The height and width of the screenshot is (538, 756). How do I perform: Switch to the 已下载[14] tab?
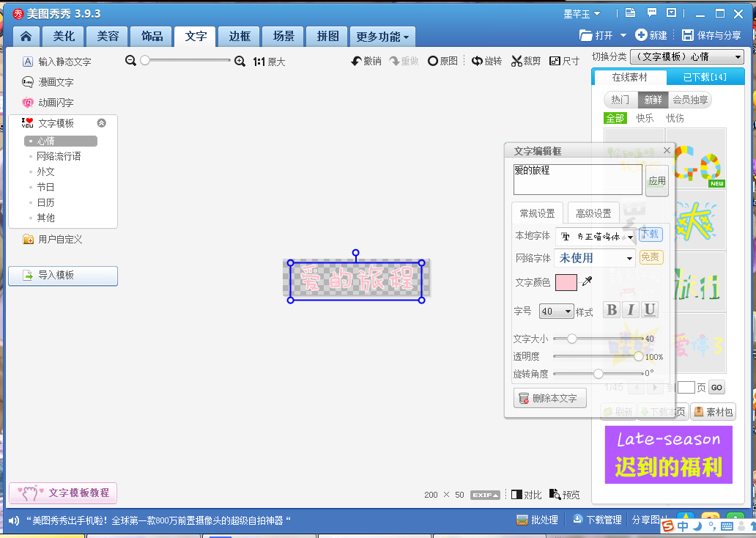(x=705, y=77)
